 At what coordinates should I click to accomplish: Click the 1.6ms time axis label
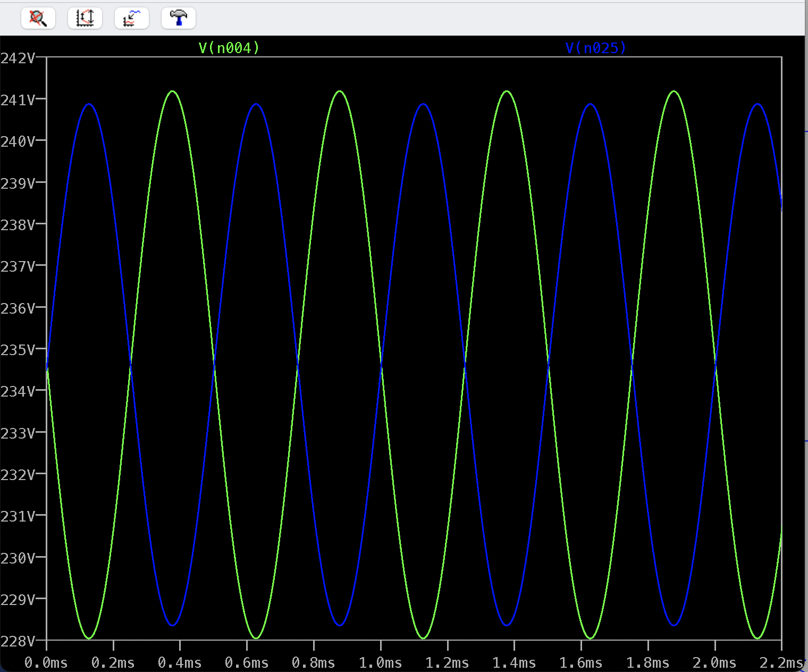(x=581, y=663)
